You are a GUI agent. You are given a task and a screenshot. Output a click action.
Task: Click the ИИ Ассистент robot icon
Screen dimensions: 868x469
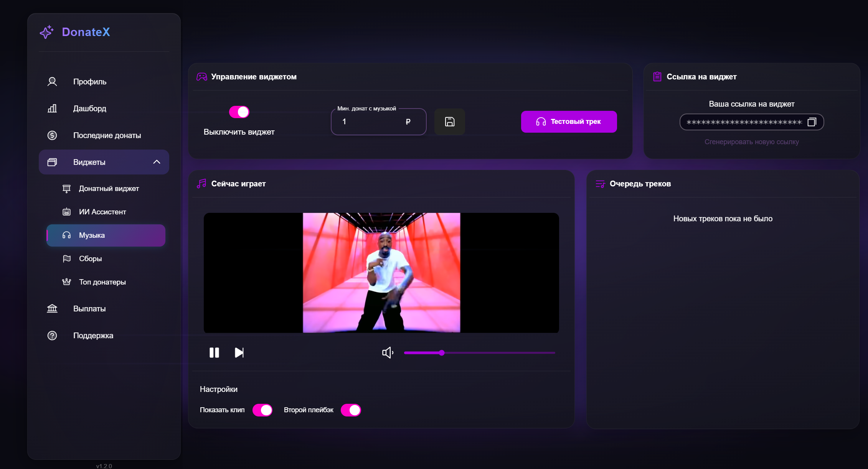[x=67, y=212]
